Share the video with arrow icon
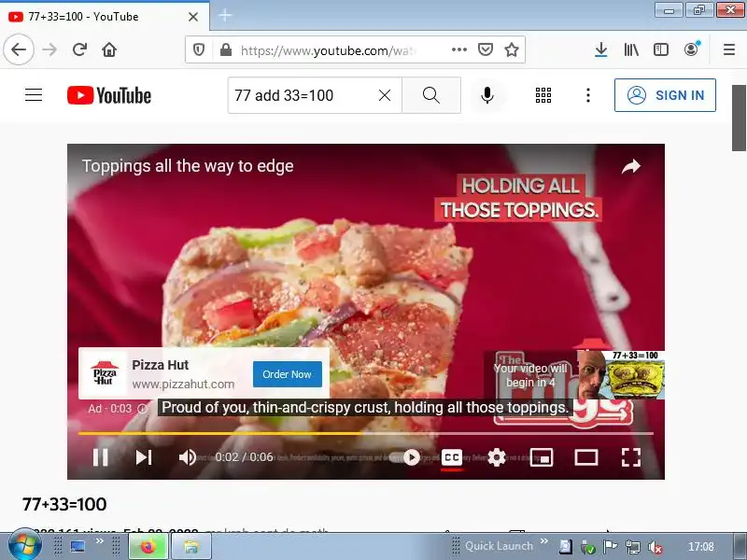This screenshot has width=747, height=560. (x=631, y=167)
